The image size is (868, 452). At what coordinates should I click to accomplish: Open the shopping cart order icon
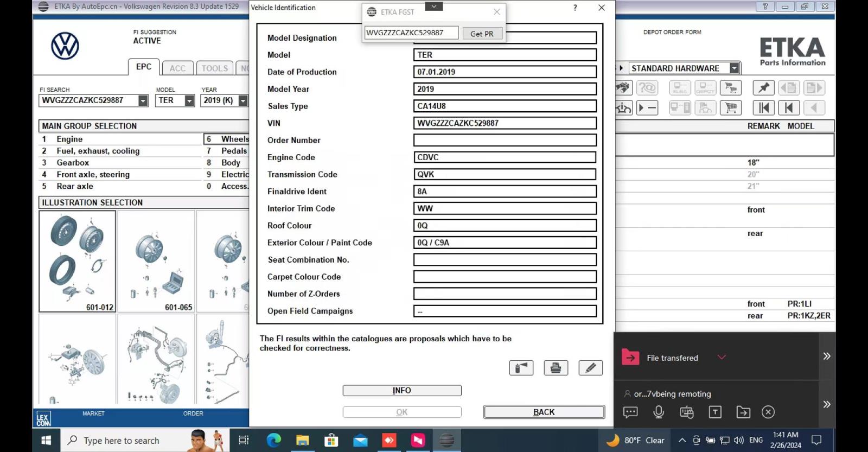tap(731, 107)
